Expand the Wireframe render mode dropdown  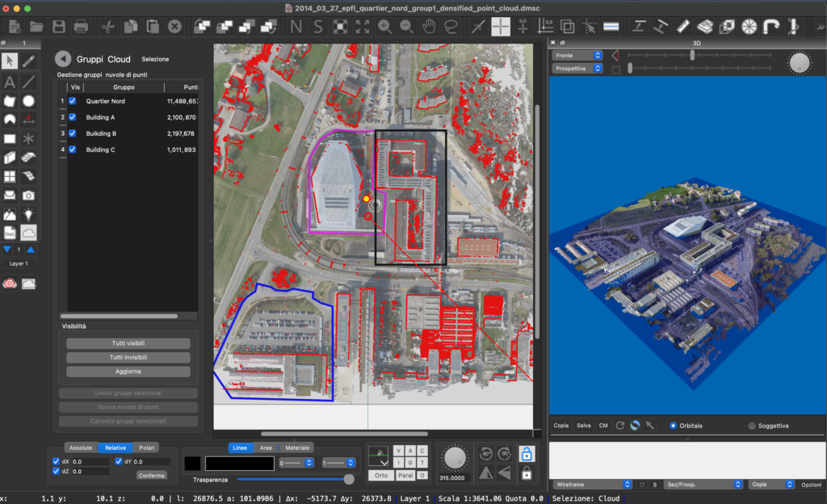[x=590, y=485]
